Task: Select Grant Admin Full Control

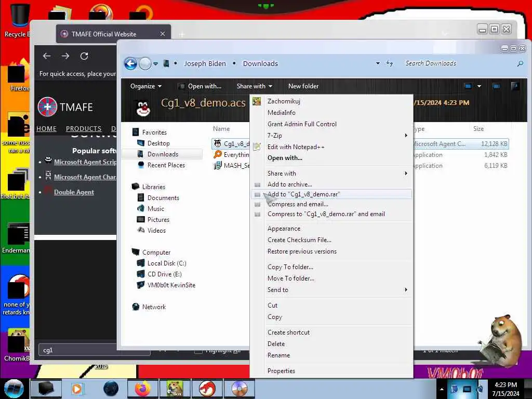Action: 331,124
